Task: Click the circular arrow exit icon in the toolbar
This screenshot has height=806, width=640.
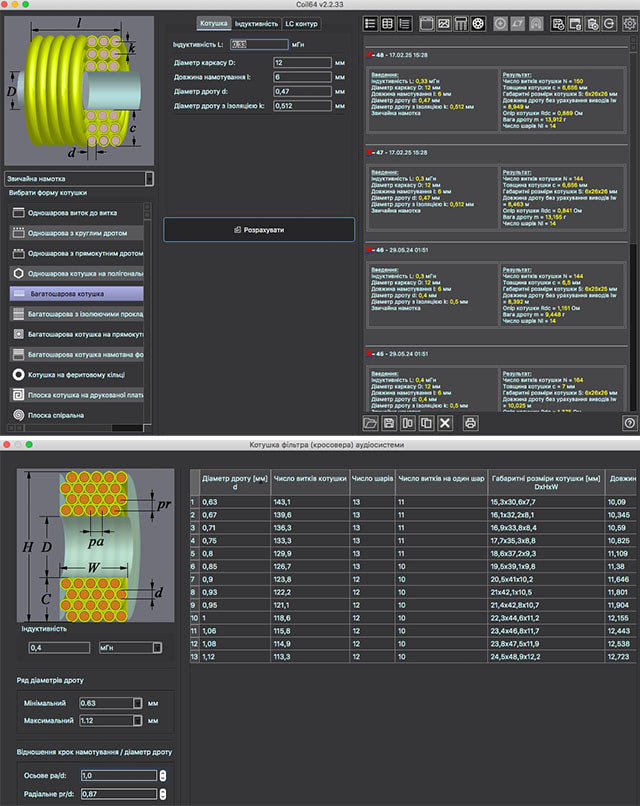Action: 610,24
